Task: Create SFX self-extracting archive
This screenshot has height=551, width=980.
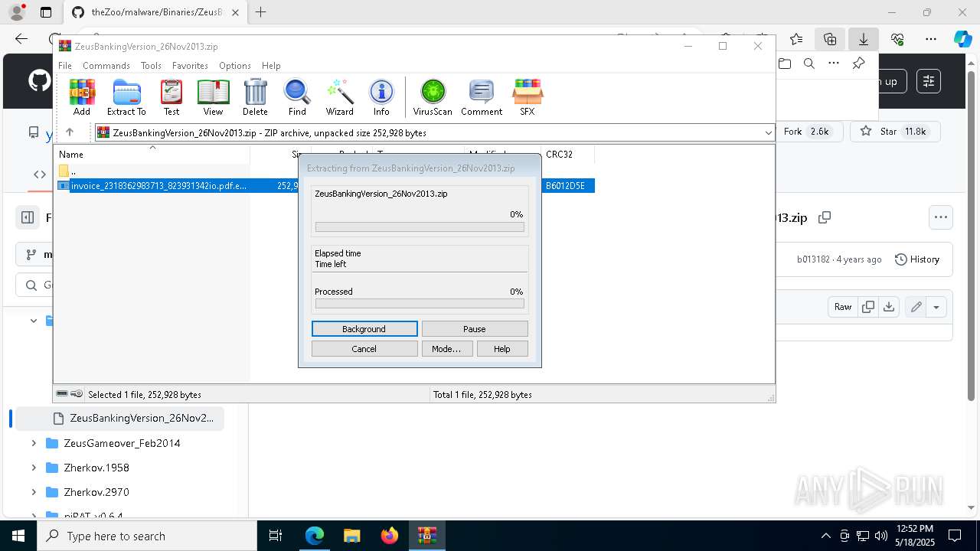Action: click(528, 97)
